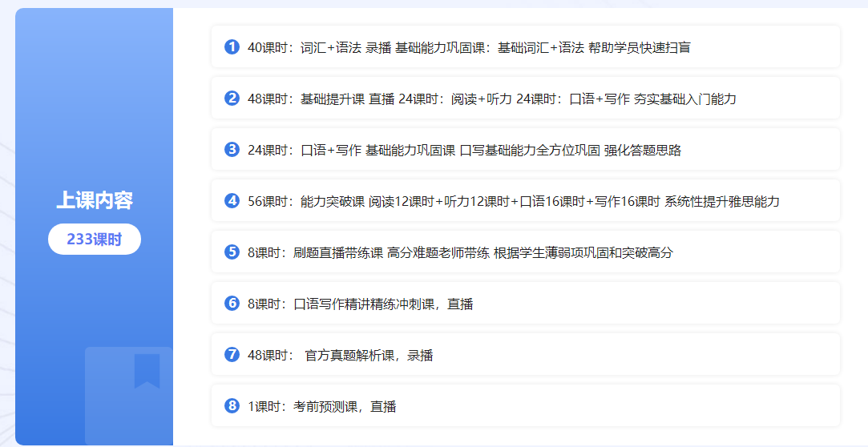Select the 48课时 基础提升课 直播 row
This screenshot has height=447, width=868.
pyautogui.click(x=525, y=99)
